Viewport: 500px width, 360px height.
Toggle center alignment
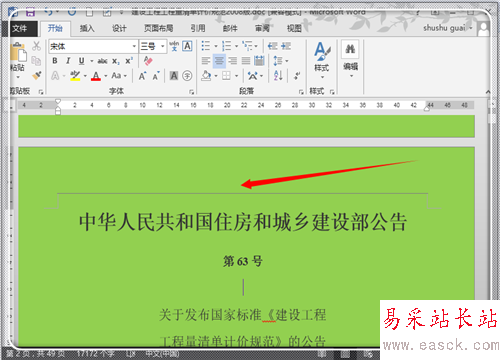point(219,61)
